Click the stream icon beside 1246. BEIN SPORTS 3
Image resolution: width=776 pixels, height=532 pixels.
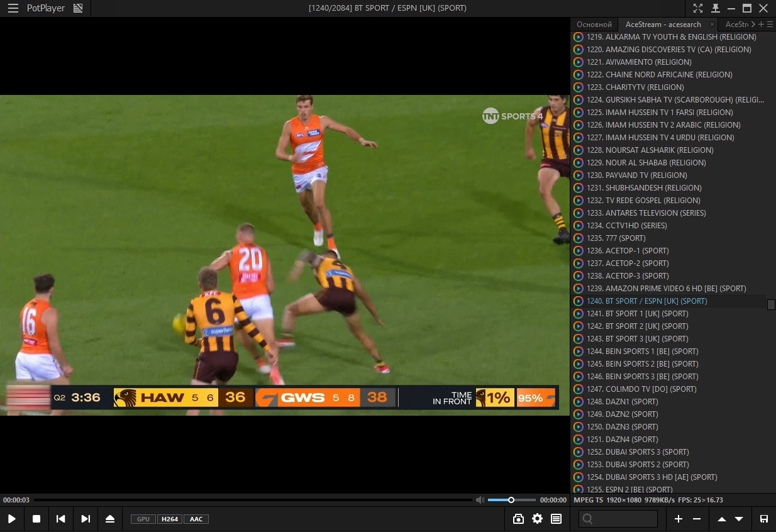[579, 377]
